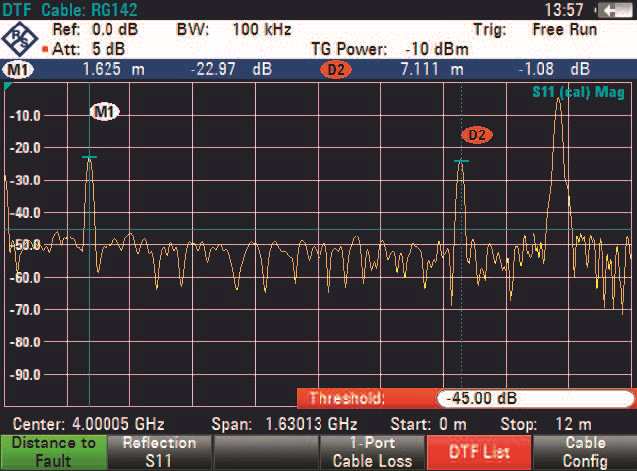637x471 pixels.
Task: Click the D2 badge in marker bar
Action: [x=336, y=69]
